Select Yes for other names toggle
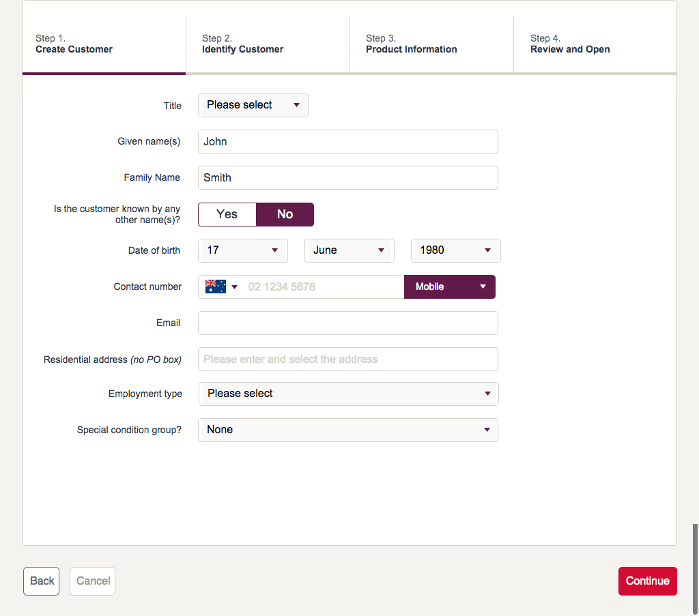Viewport: 699px width, 616px height. pos(227,214)
